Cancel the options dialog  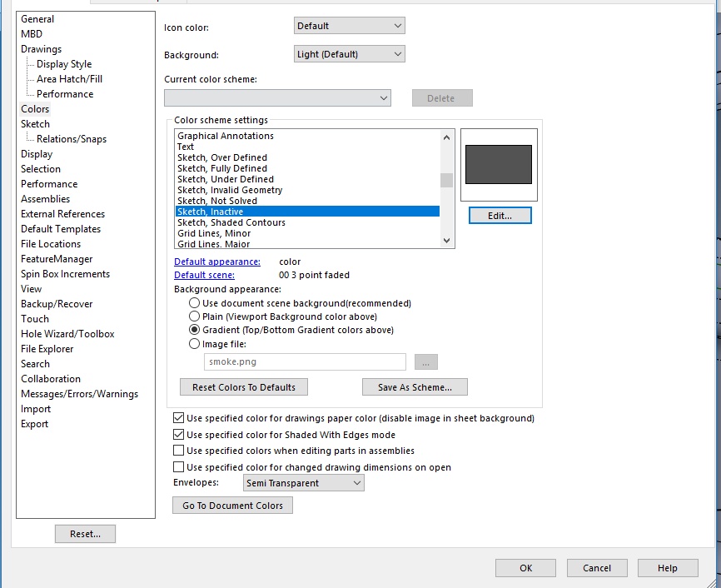click(597, 568)
